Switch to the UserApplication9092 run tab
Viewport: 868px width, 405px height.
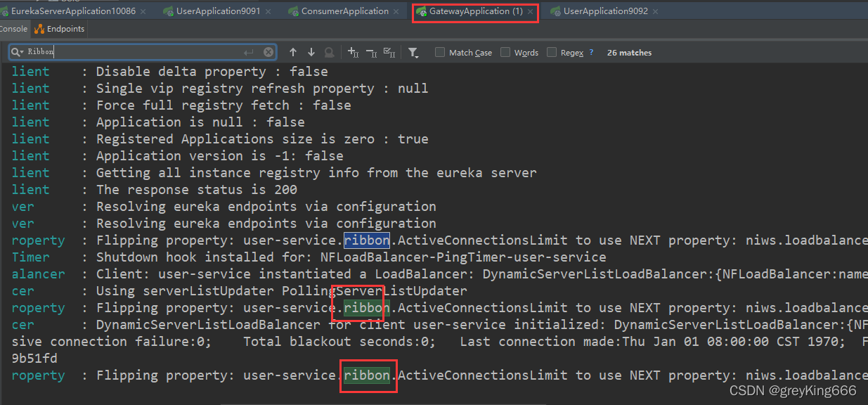(605, 11)
